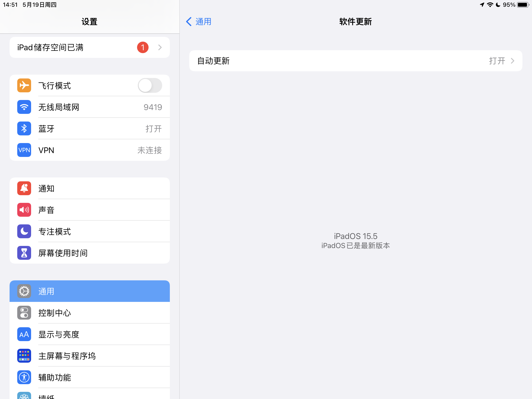Tap the red Notifications bell icon
The height and width of the screenshot is (399, 532).
(x=24, y=188)
